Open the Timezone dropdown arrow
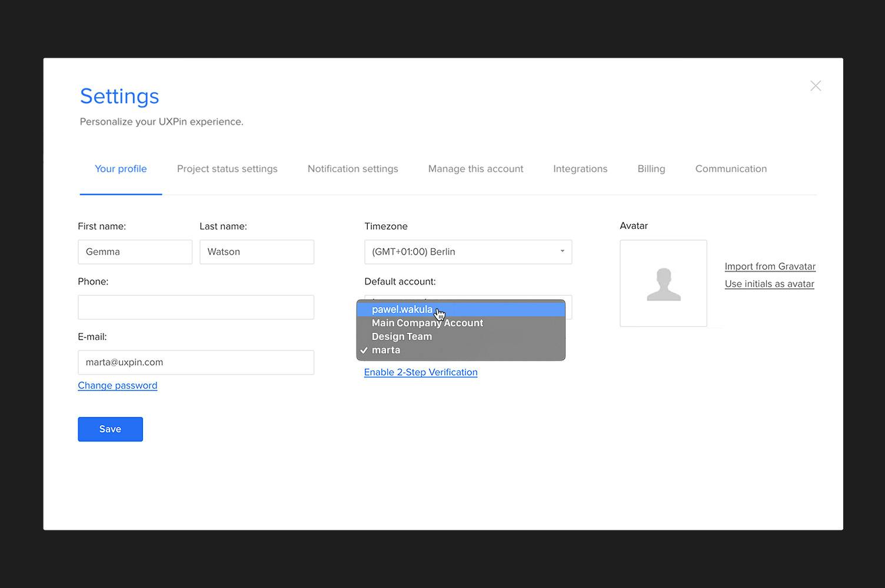This screenshot has width=885, height=588. coord(561,252)
